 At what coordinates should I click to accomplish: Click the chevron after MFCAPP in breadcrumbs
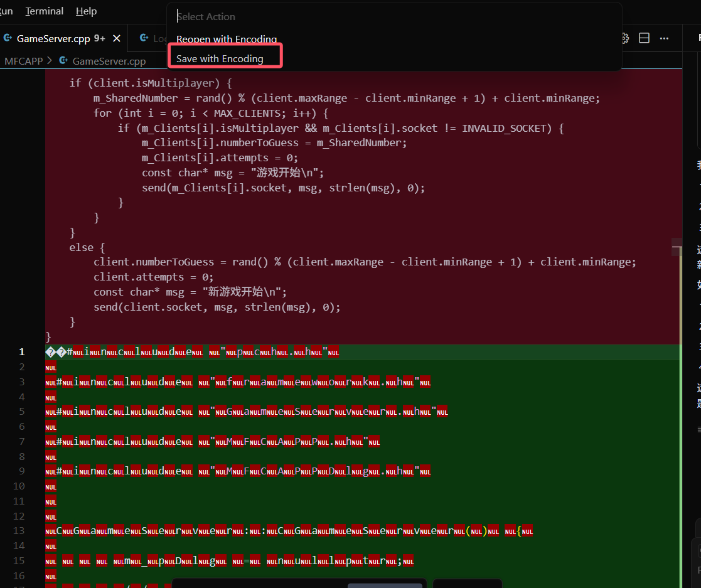click(x=50, y=61)
